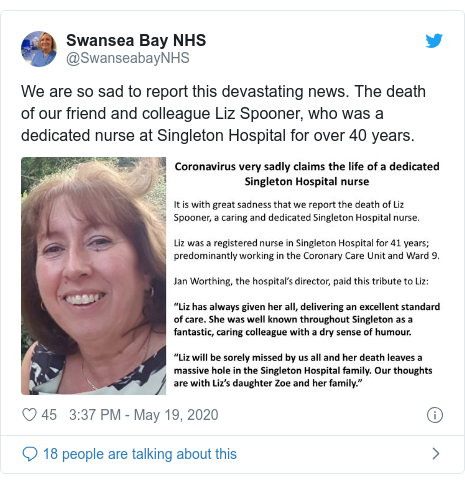The height and width of the screenshot is (483, 465).
Task: Click the speech bubble reply icon
Action: coord(30,454)
